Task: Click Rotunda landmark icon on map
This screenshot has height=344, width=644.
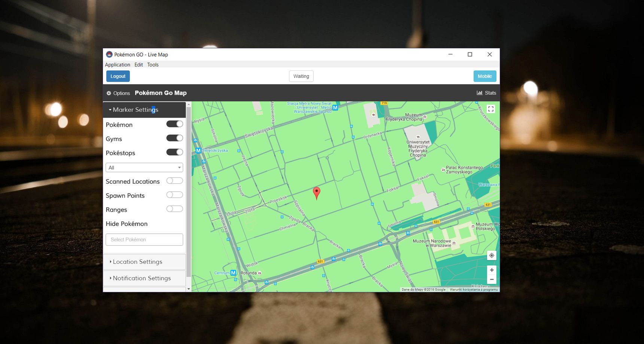Action: tap(259, 273)
